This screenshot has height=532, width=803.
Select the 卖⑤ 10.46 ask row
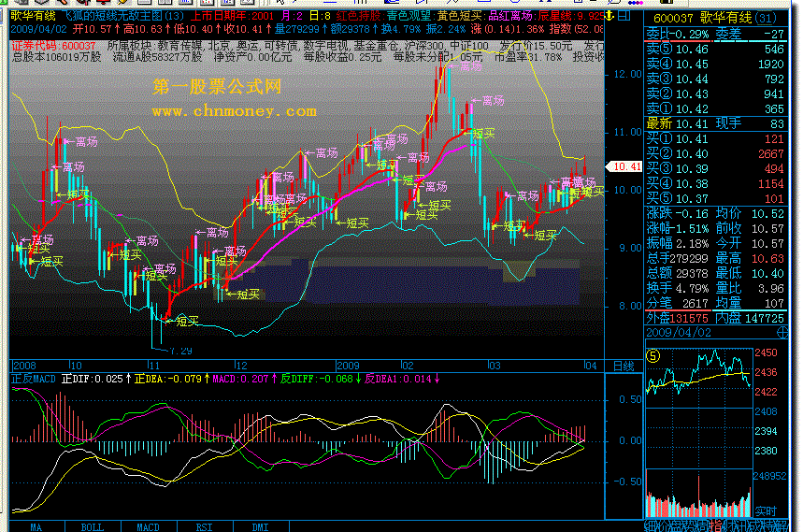pos(715,50)
